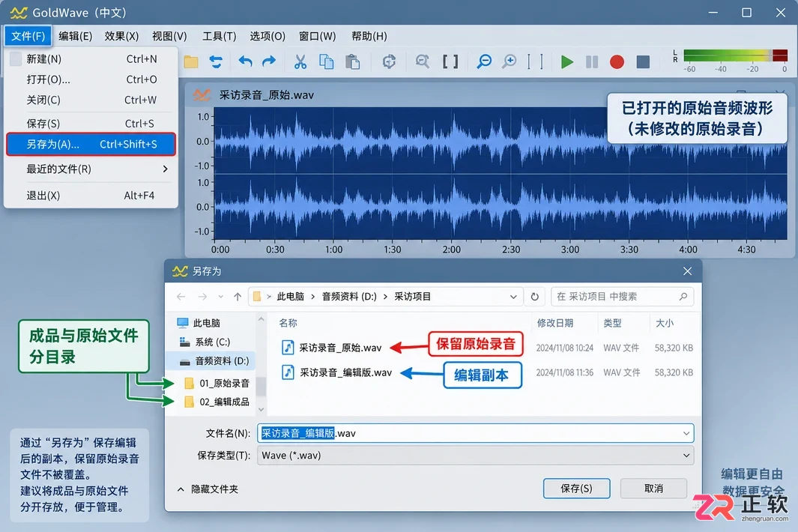Redo the action using toolbar arrow
The height and width of the screenshot is (532, 798).
click(x=269, y=62)
